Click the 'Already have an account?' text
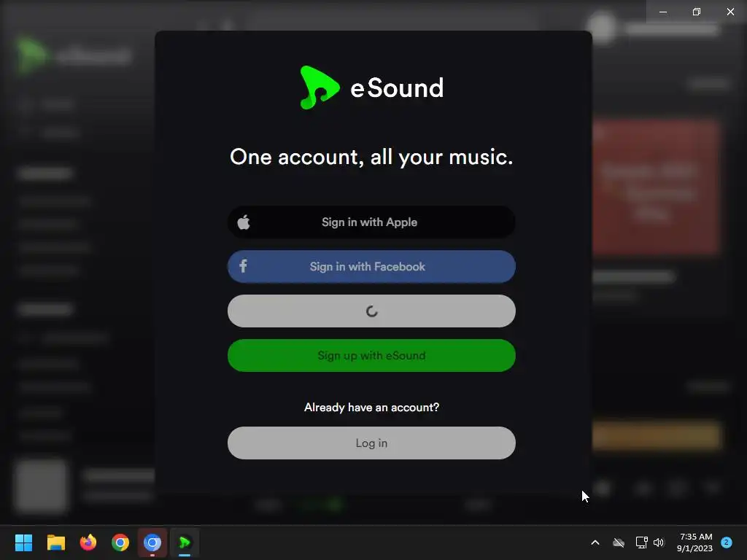This screenshot has height=560, width=747. coord(371,407)
